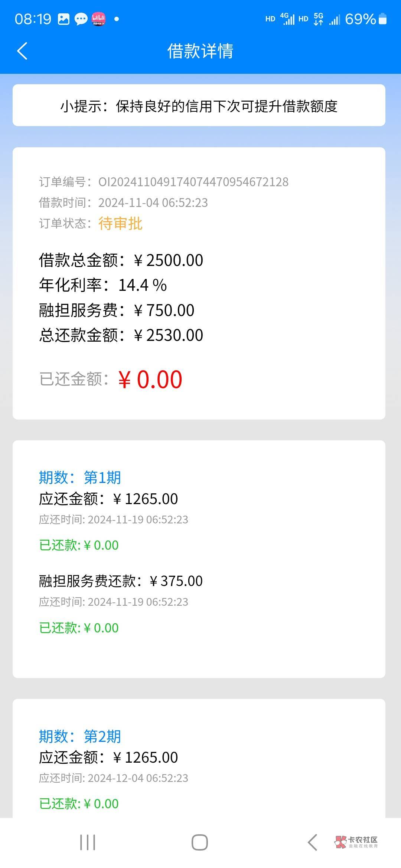The image size is (401, 868).
Task: Tap the battery icon in status bar
Action: (x=382, y=19)
